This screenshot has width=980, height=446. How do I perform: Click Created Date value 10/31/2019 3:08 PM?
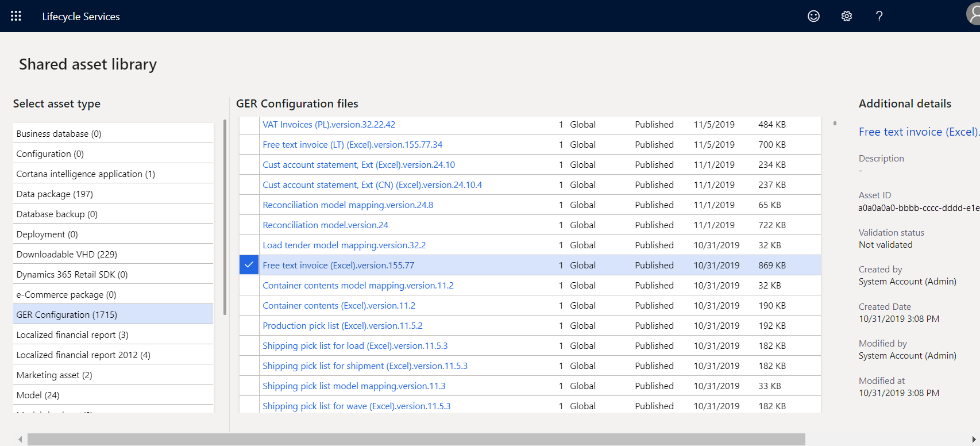click(899, 318)
